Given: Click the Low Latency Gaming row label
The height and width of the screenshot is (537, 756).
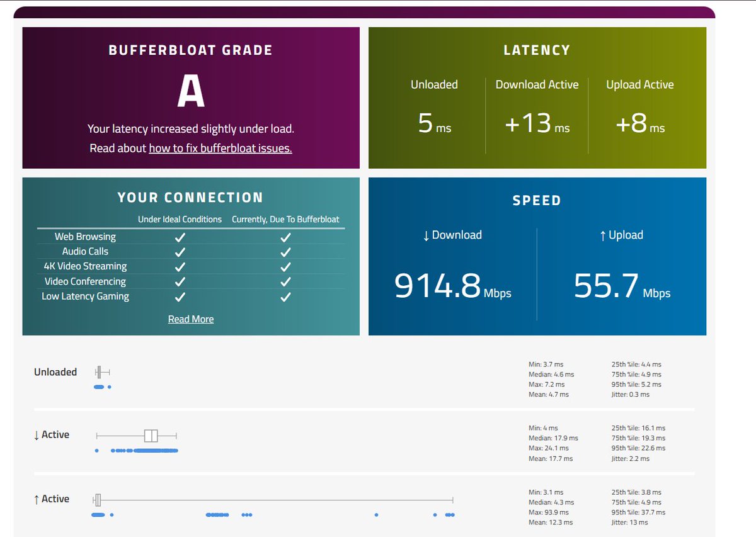Looking at the screenshot, I should pos(85,296).
